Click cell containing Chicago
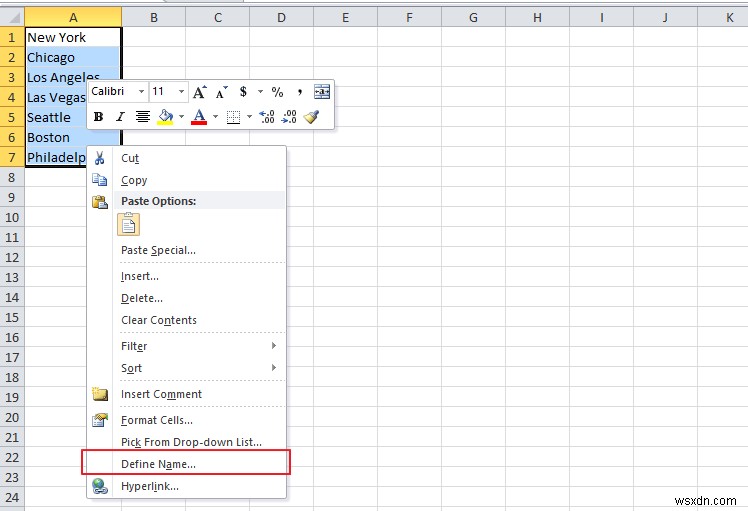The image size is (748, 511). click(73, 57)
